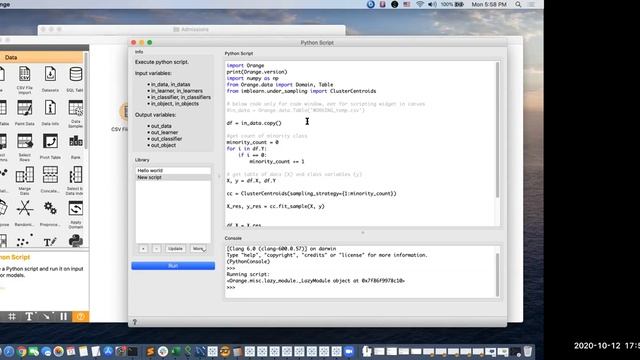Select the Python Script widget icon

pyautogui.click(x=76, y=241)
